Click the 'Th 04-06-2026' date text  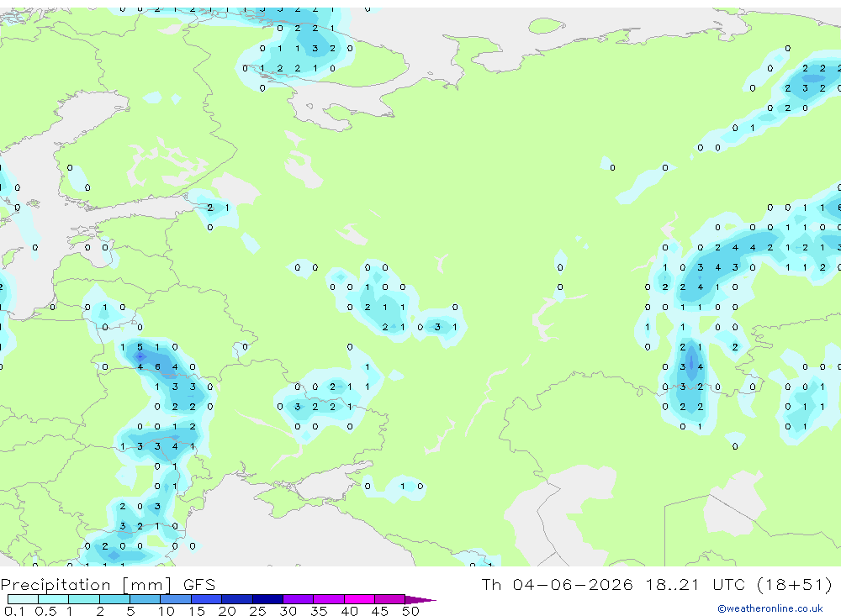click(557, 584)
